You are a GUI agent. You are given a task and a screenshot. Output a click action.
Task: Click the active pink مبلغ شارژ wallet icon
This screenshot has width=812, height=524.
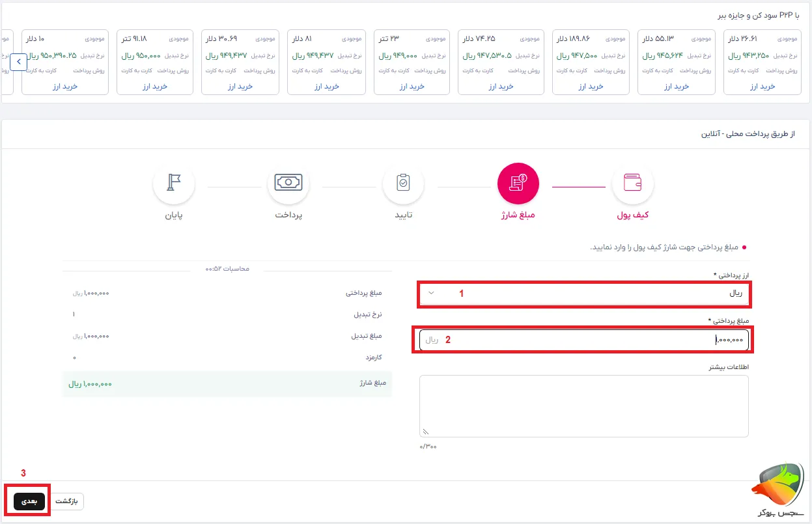pyautogui.click(x=518, y=184)
